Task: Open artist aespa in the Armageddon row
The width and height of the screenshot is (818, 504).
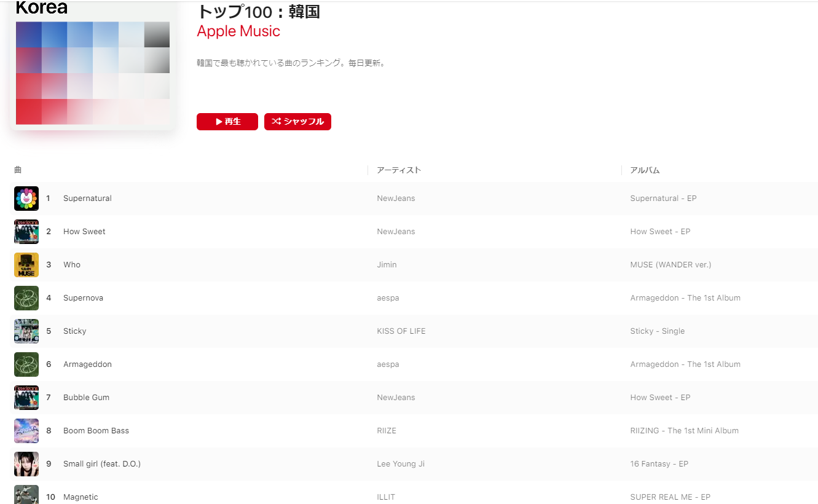Action: pyautogui.click(x=388, y=364)
